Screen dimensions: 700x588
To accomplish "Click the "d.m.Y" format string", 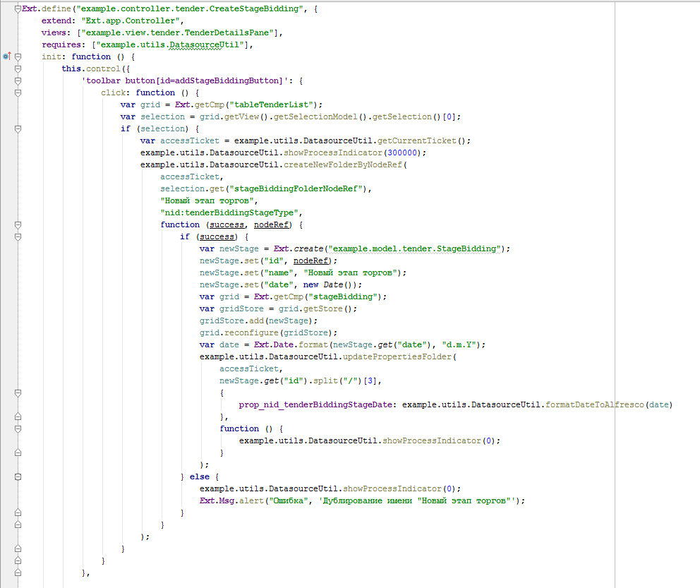I will [x=459, y=344].
